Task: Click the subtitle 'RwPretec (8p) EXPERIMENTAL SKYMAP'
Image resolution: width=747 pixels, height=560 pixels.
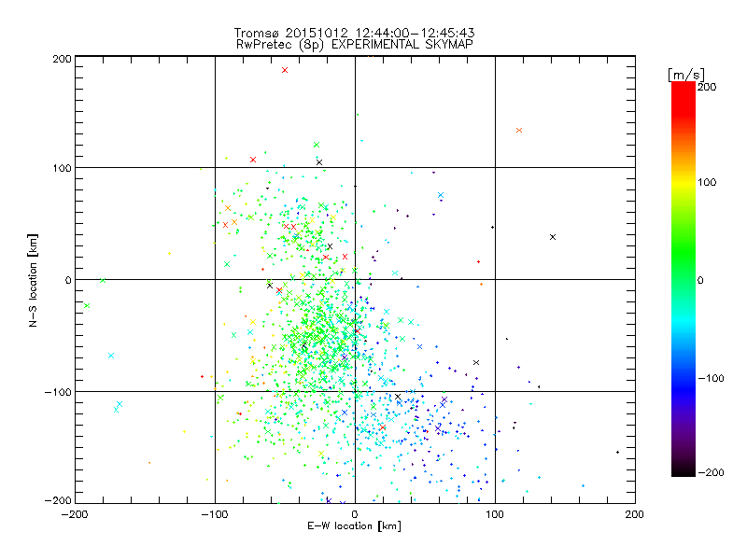Action: [x=355, y=45]
